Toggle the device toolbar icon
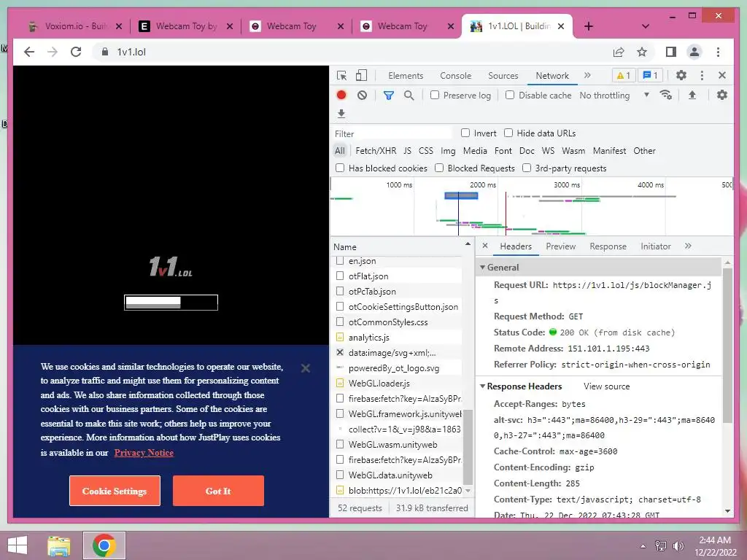 362,76
